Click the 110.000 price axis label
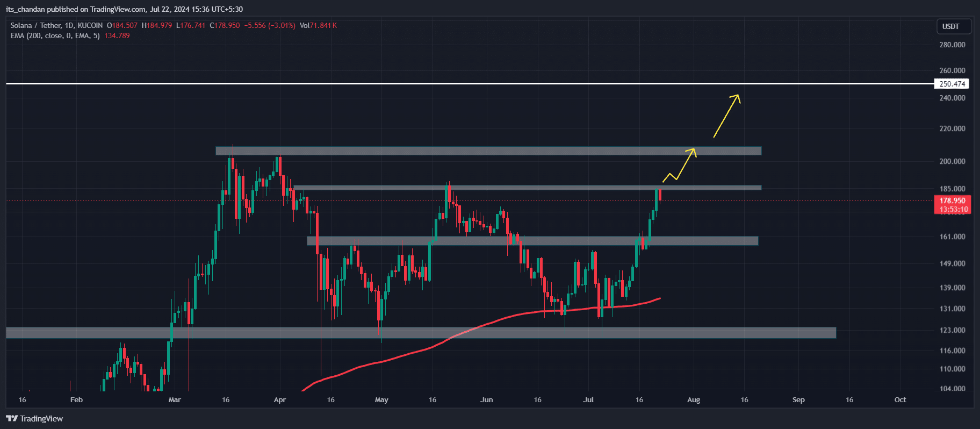The height and width of the screenshot is (429, 980). (x=952, y=369)
